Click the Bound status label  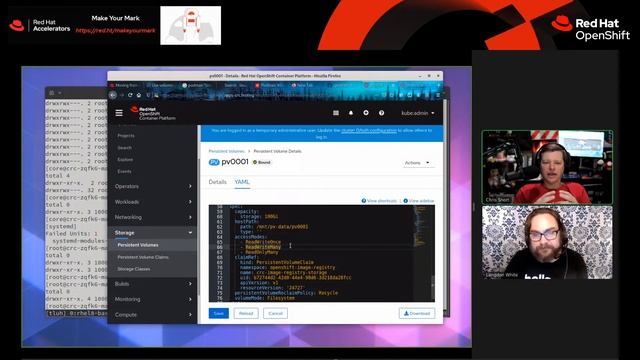point(262,162)
